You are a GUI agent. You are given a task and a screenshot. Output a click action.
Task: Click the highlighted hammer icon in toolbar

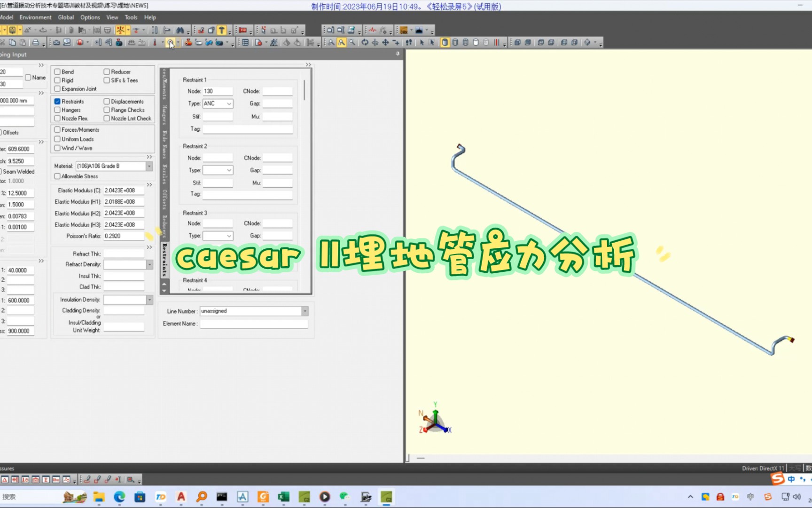point(222,31)
